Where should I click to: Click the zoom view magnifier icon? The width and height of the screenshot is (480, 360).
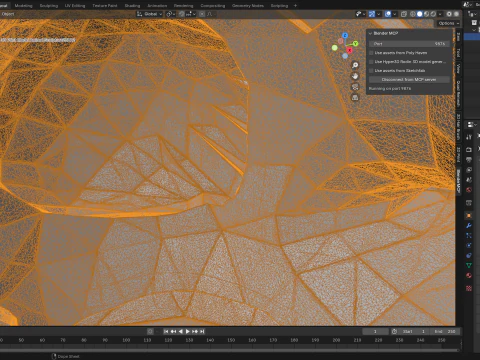point(355,65)
